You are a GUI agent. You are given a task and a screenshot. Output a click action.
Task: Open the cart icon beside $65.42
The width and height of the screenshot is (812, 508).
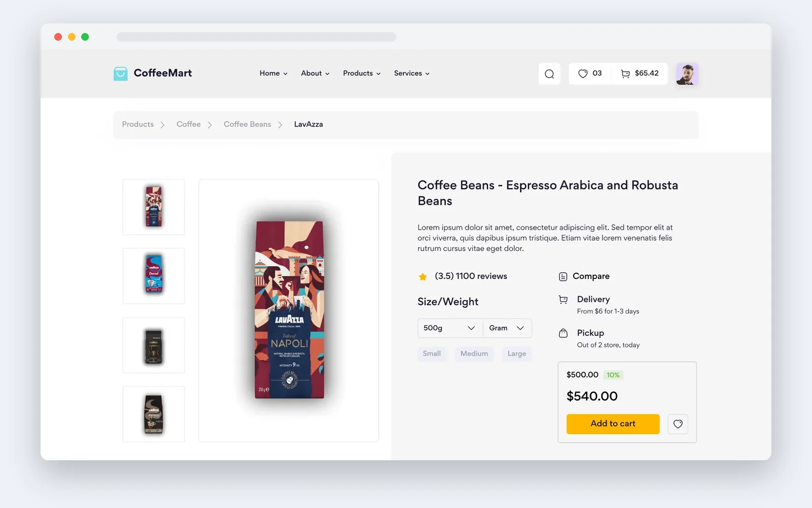pos(625,74)
